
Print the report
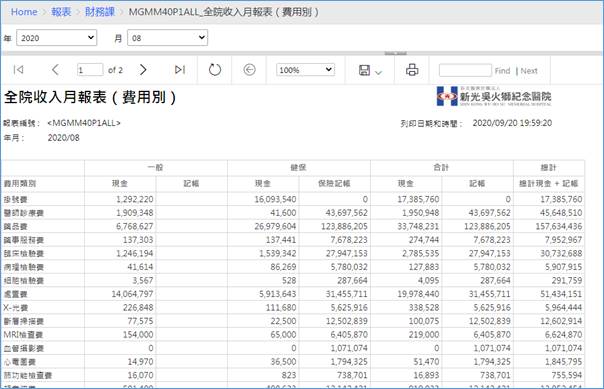point(412,70)
